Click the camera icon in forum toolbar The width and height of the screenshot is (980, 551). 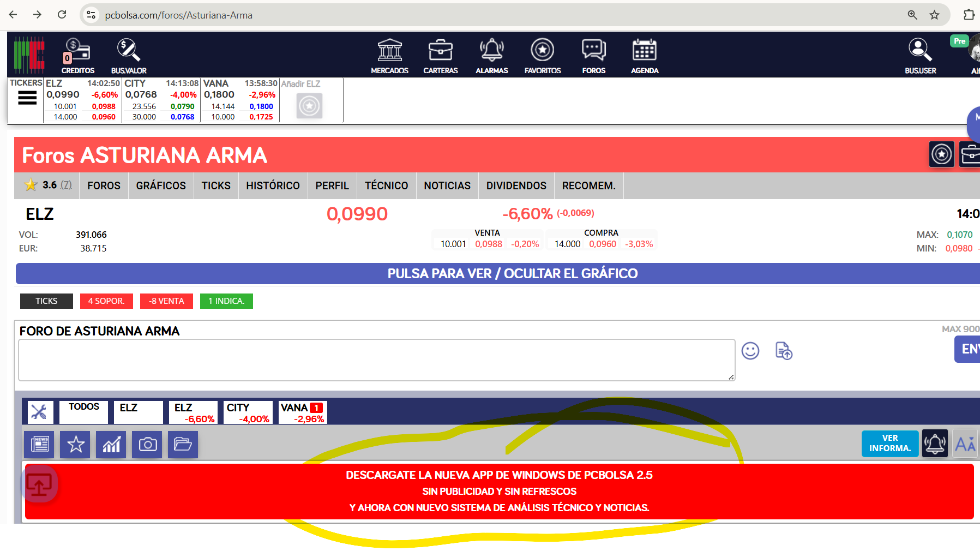[147, 445]
